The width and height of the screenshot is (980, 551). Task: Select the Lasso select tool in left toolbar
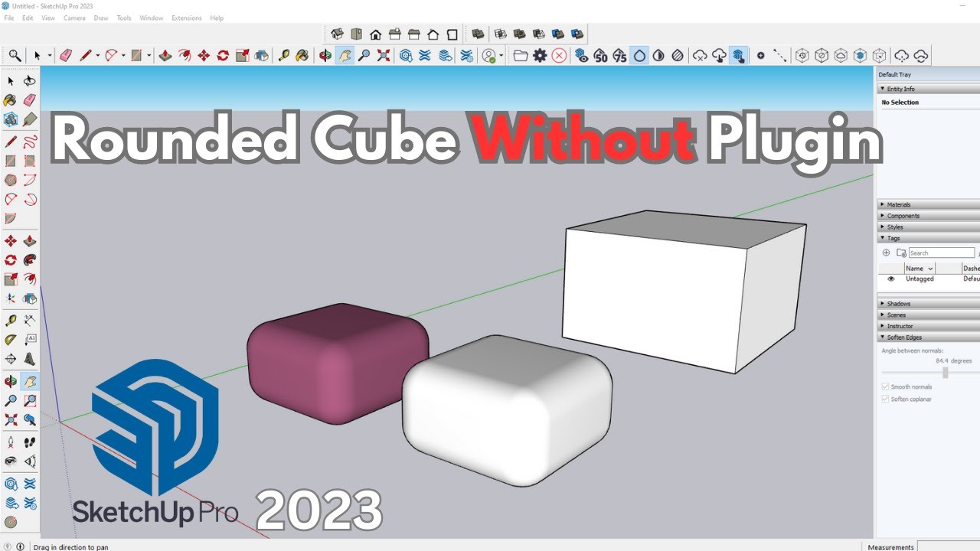30,81
